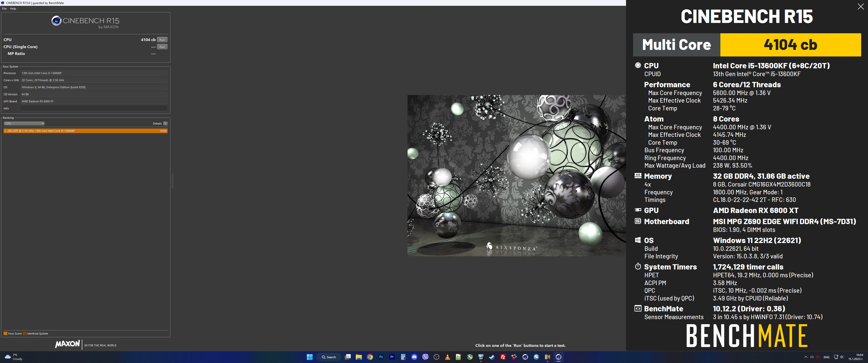The width and height of the screenshot is (868, 363).
Task: Click into the Info input field
Action: [x=94, y=108]
